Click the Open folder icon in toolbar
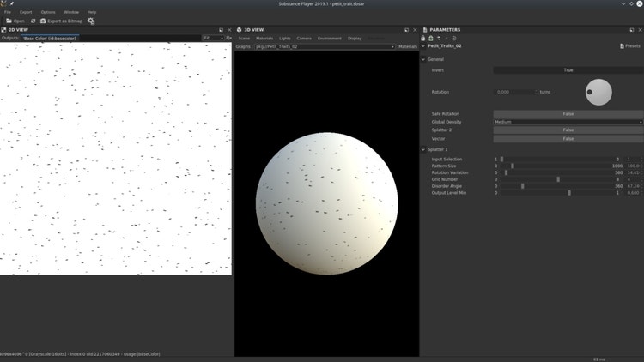Screen dimensions: 644x362 tap(9, 21)
